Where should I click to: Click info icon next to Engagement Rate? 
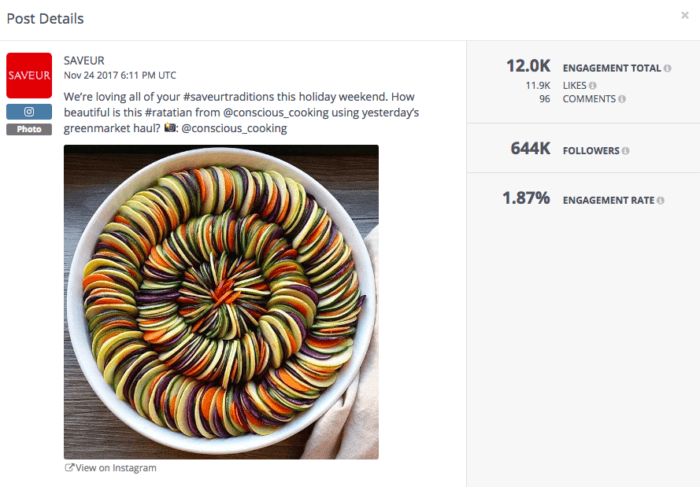click(x=660, y=200)
